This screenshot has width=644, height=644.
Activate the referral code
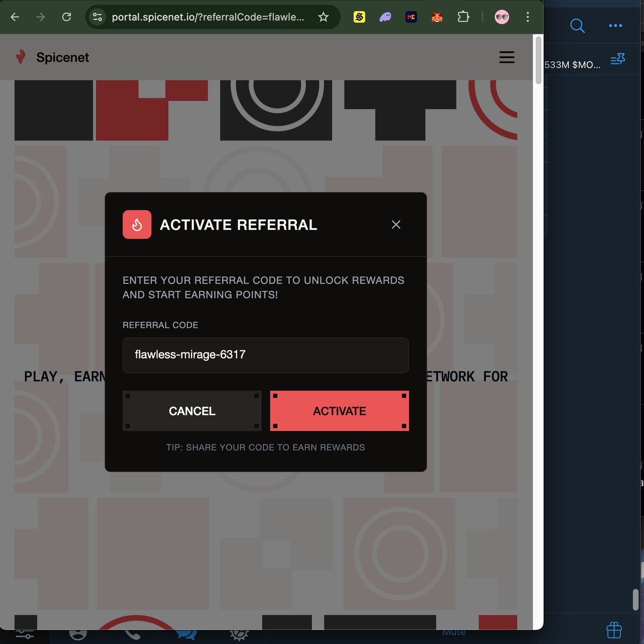pyautogui.click(x=339, y=411)
